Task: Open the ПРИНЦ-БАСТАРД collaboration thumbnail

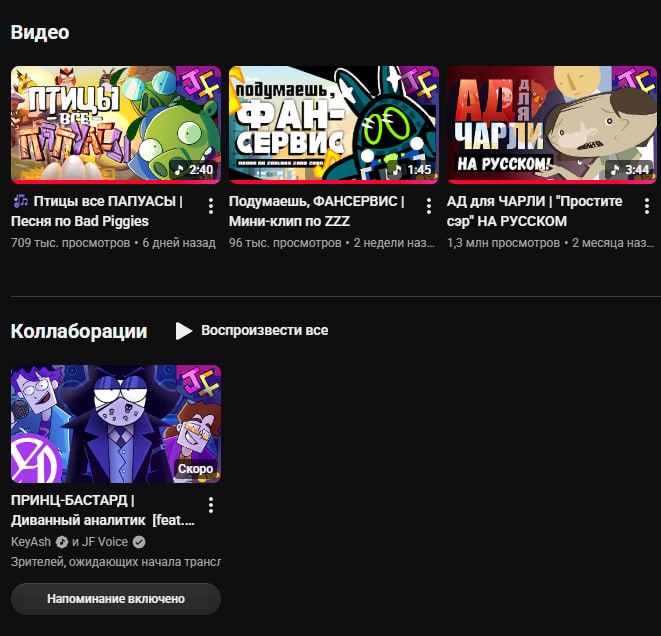Action: pyautogui.click(x=116, y=424)
